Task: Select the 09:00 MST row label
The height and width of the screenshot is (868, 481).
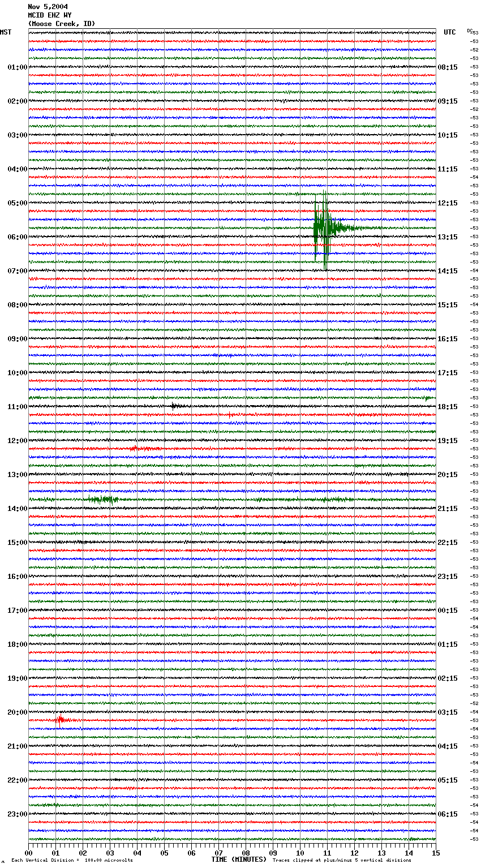Action: click(18, 339)
